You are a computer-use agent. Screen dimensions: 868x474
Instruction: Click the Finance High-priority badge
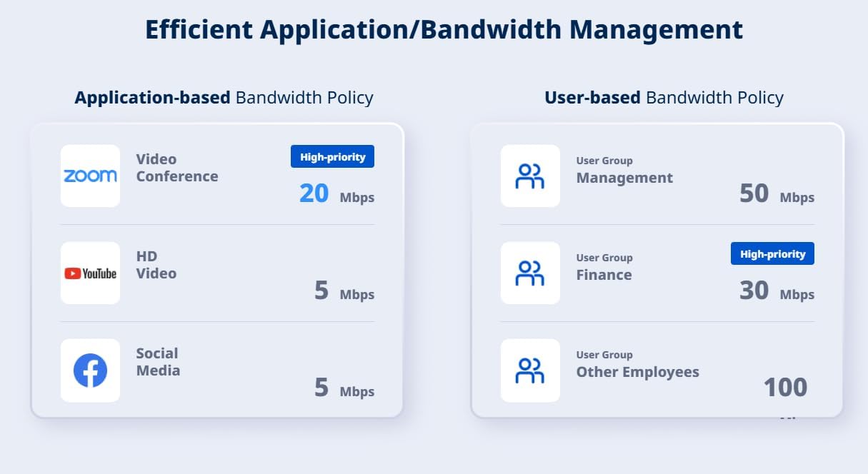click(x=772, y=253)
